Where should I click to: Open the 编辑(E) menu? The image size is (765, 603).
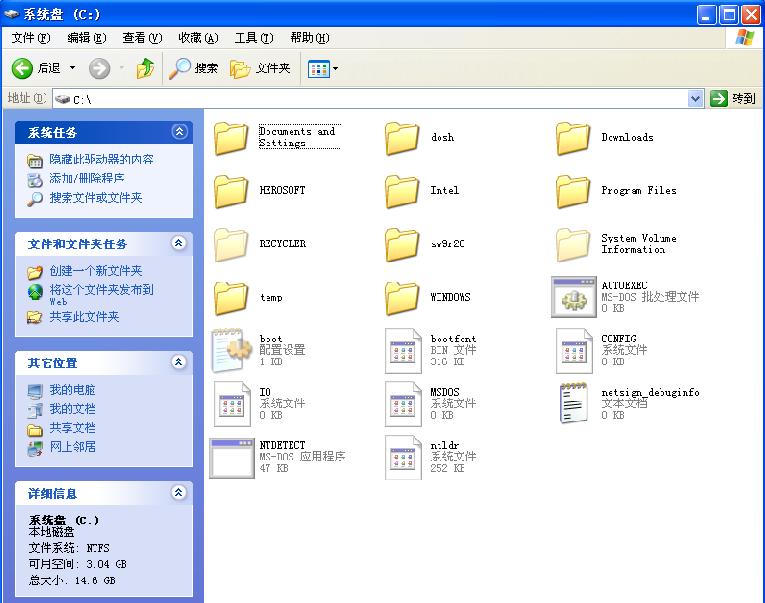coord(87,38)
